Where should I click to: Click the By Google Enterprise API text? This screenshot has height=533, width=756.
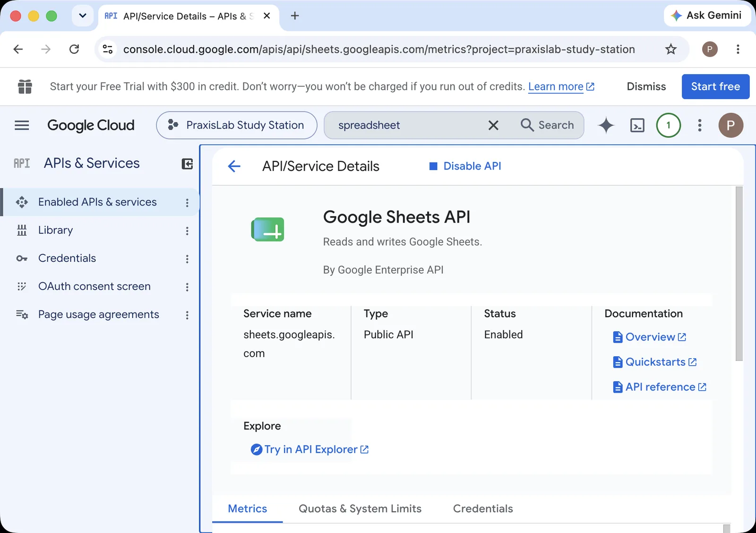383,270
